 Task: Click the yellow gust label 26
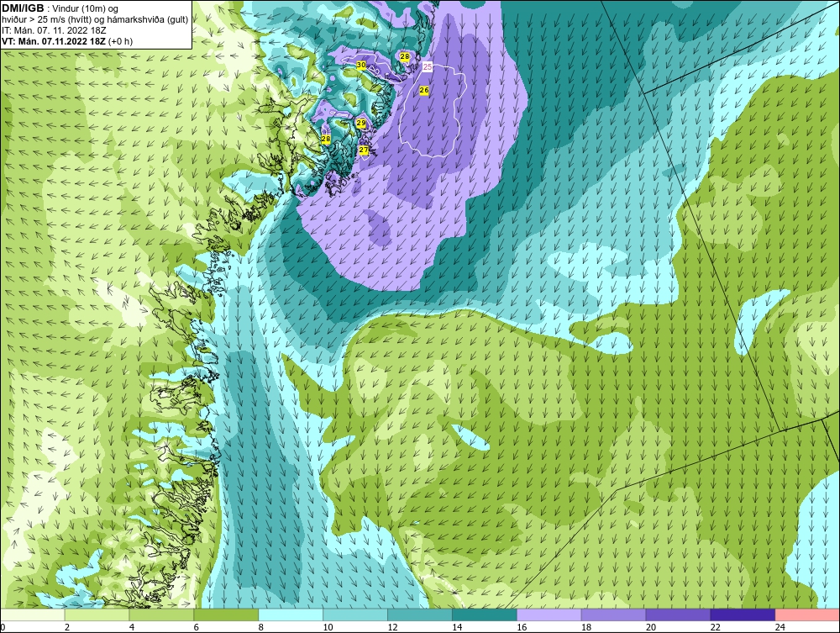tap(424, 90)
